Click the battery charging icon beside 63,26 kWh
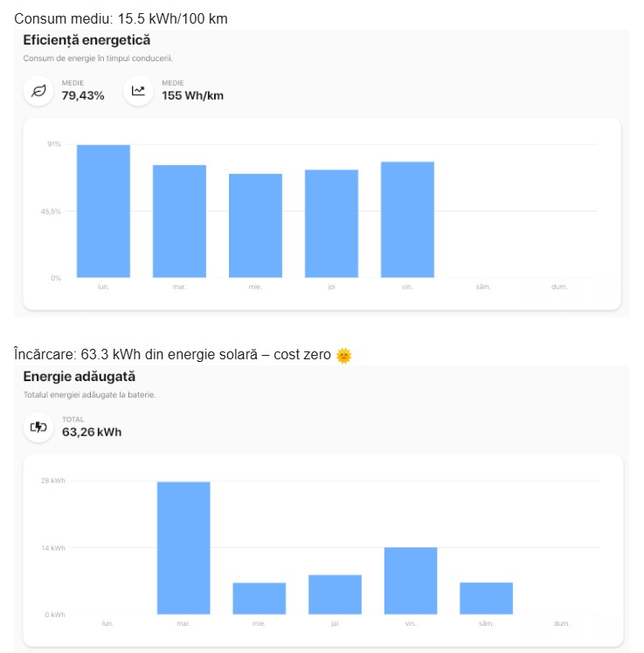The image size is (644, 653). coord(38,427)
